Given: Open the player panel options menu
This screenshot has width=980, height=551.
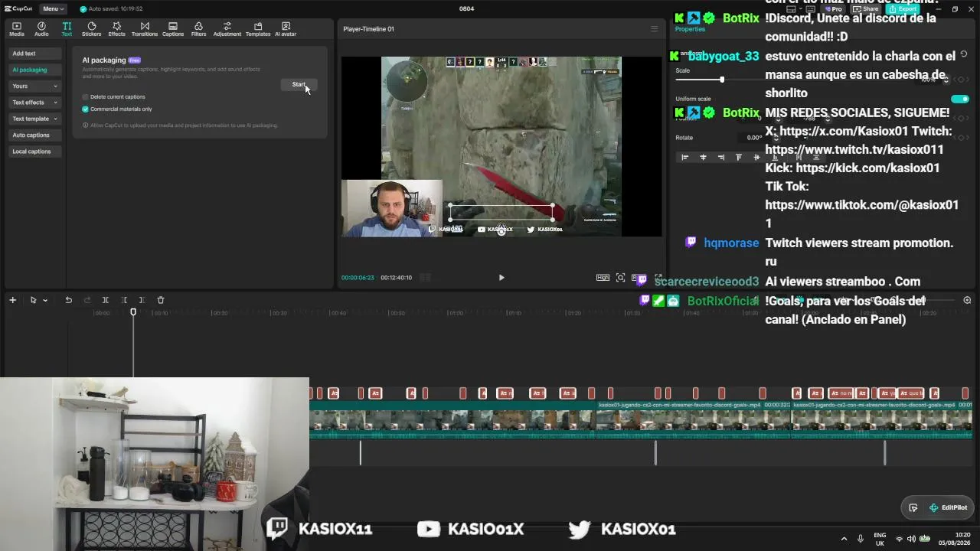Looking at the screenshot, I should pos(654,29).
